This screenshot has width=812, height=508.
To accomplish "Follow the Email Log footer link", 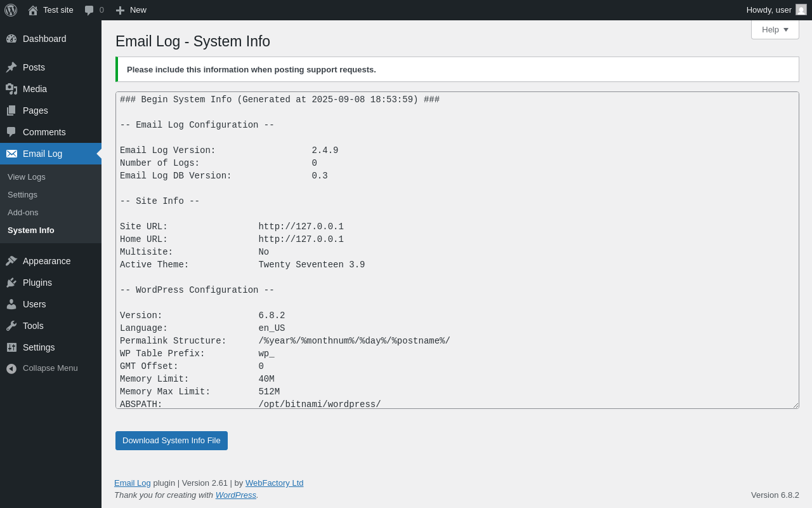I will tap(133, 483).
